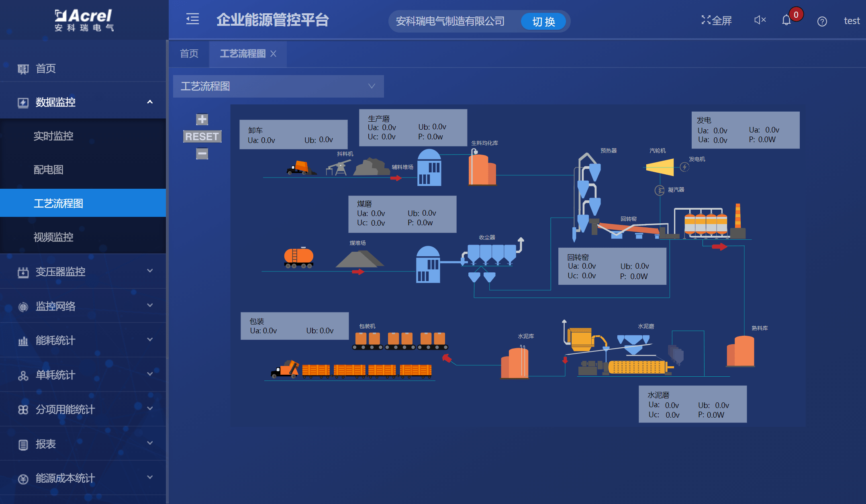Click the 生产磨 data panel
Viewport: 866px width, 504px height.
(x=413, y=128)
